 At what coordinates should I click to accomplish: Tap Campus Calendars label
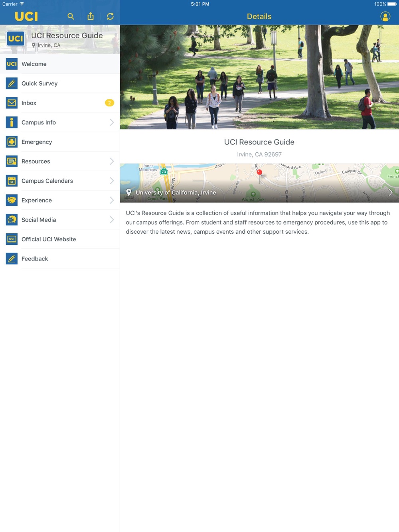point(47,181)
